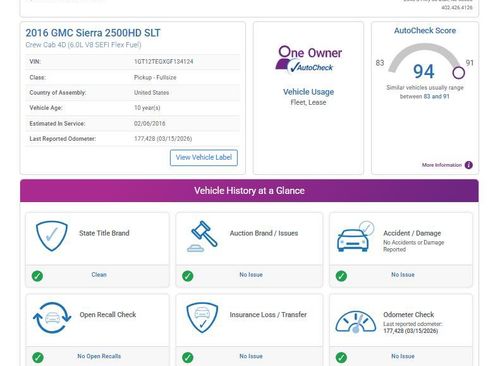
Task: Click the Insurance Loss / Transfer label
Action: pyautogui.click(x=268, y=315)
